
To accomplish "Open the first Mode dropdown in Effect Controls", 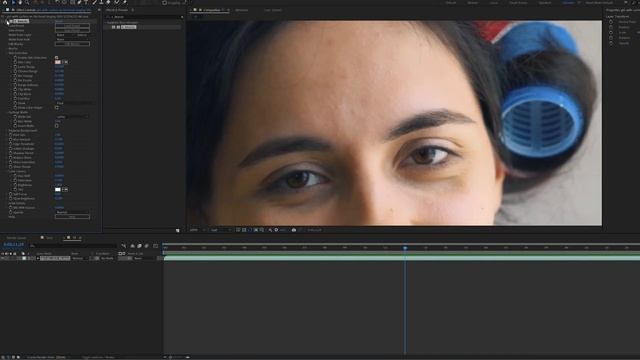I will click(65, 35).
